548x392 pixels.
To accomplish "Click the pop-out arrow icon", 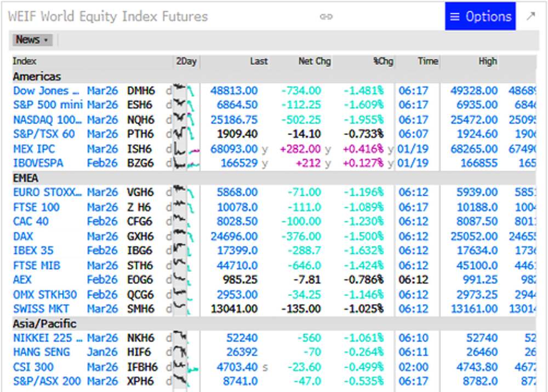I will point(530,16).
